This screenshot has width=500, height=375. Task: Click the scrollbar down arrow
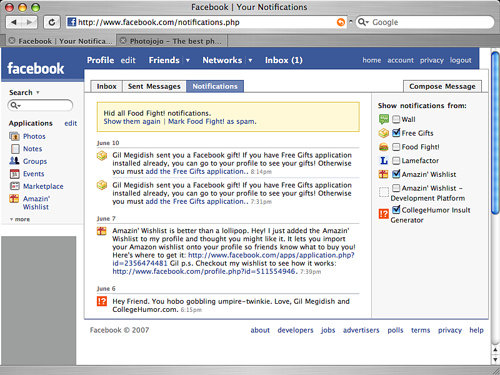pos(495,360)
